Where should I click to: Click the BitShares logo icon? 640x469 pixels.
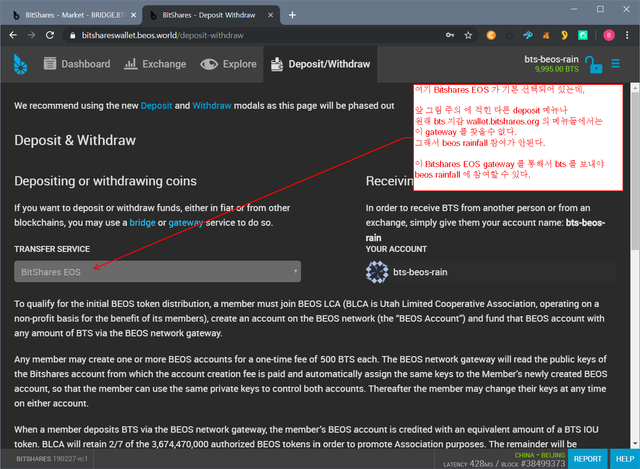pyautogui.click(x=20, y=64)
